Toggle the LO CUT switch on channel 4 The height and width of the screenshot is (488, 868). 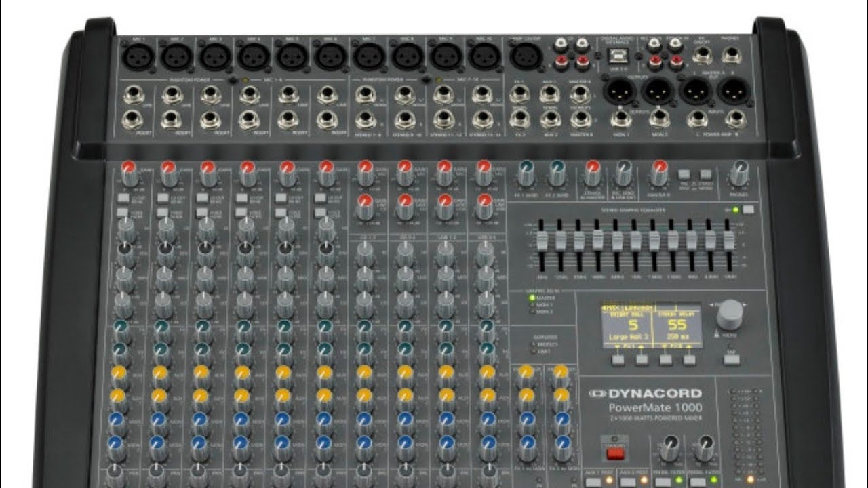point(241,198)
